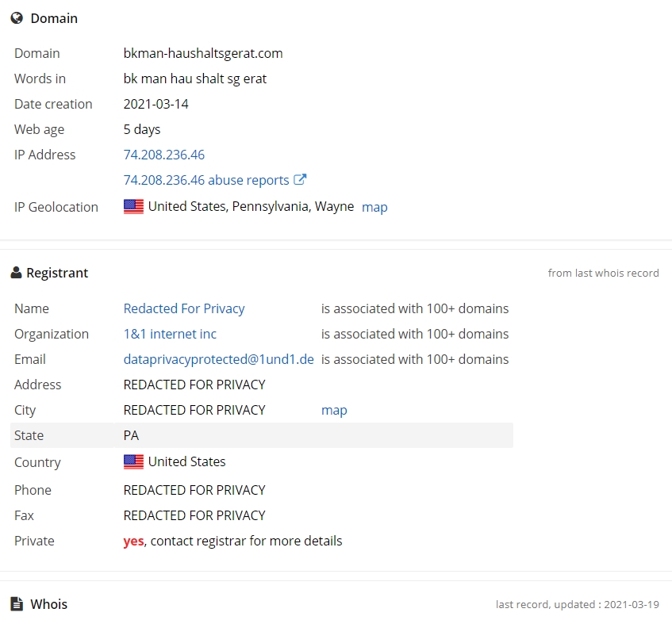Image resolution: width=672 pixels, height=620 pixels.
Task: Click the person icon beside Registrant heading
Action: coord(17,273)
